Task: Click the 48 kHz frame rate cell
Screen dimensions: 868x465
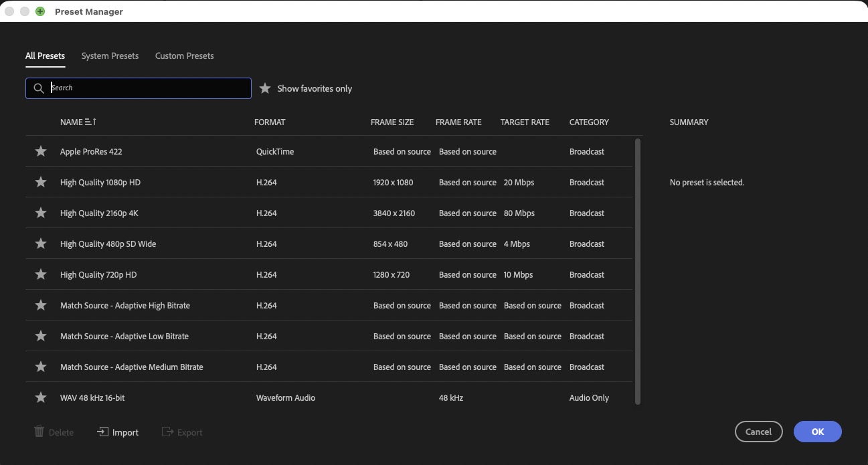Action: pyautogui.click(x=451, y=397)
